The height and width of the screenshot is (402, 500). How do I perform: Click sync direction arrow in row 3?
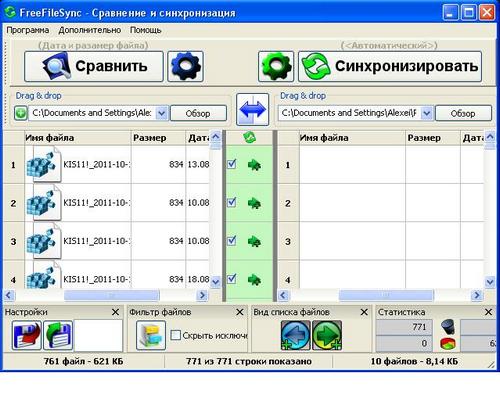(x=254, y=241)
